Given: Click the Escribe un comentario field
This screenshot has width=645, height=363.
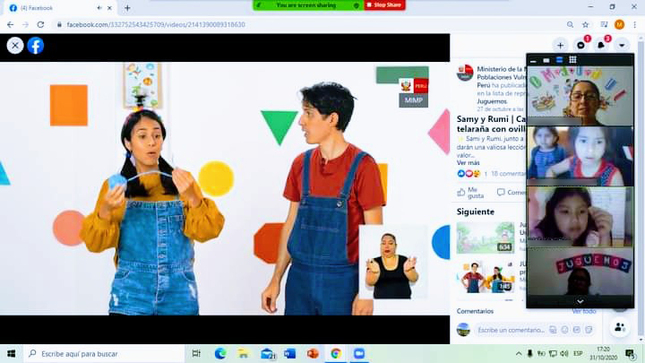Looking at the screenshot, I should point(511,330).
